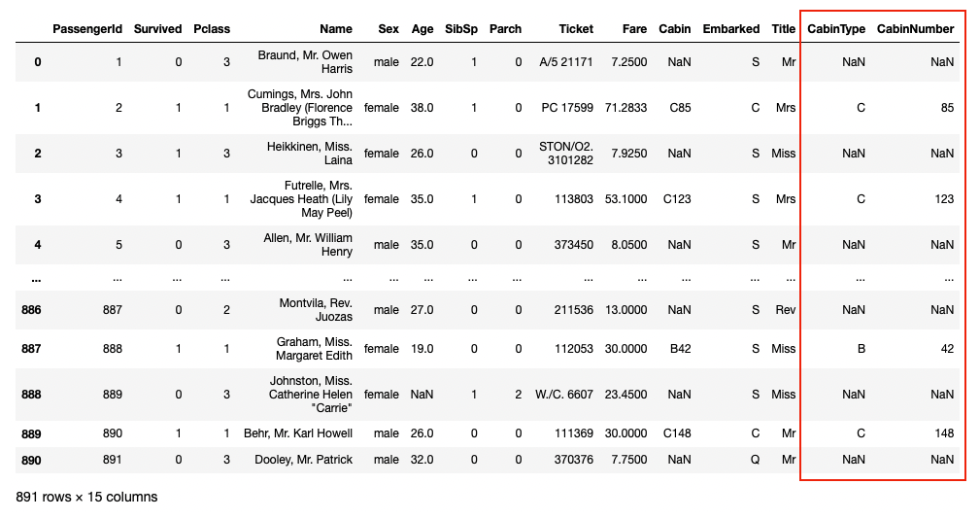The height and width of the screenshot is (519, 980).
Task: Click the Pclass column header
Action: tap(211, 29)
